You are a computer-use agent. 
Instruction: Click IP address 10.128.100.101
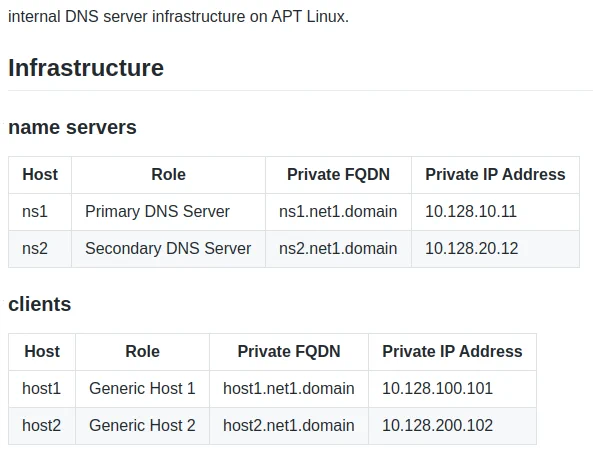click(x=438, y=388)
